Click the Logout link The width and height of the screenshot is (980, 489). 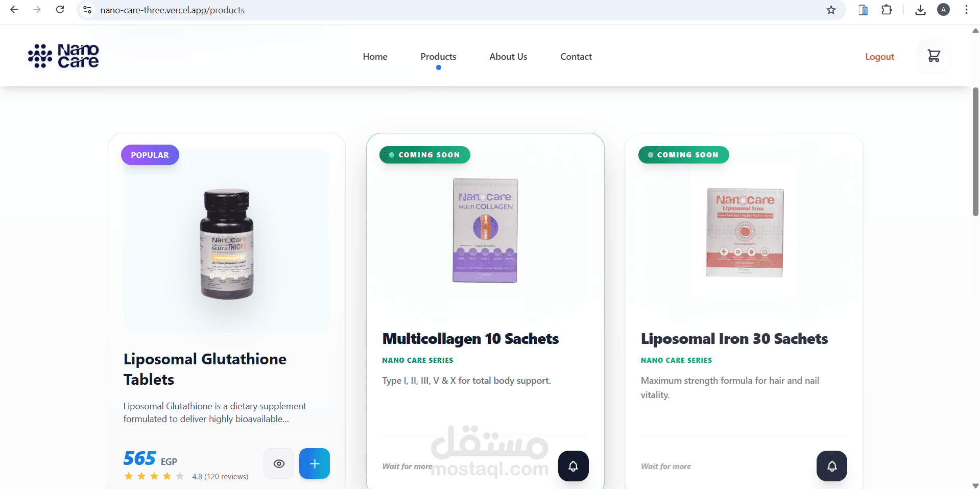(x=879, y=57)
